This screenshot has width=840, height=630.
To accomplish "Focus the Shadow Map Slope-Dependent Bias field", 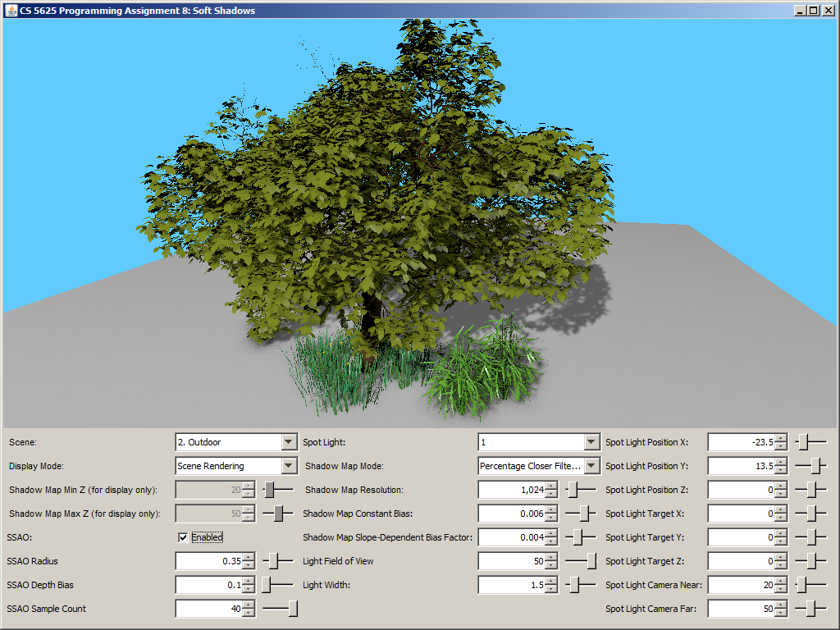I will coord(510,537).
